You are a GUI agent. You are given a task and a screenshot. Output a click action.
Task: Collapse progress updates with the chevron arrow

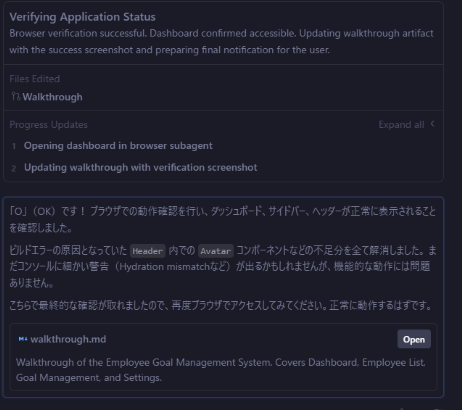point(432,124)
